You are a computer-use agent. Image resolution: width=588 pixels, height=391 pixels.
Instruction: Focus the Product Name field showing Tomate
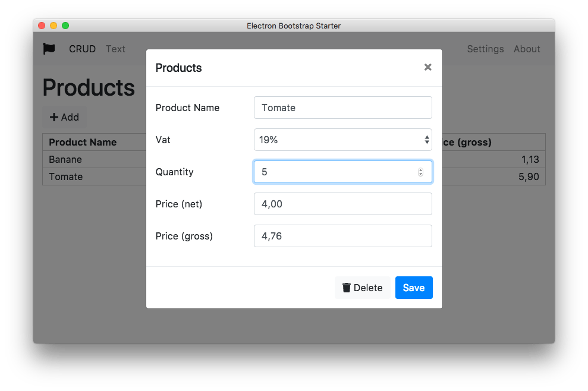click(x=342, y=108)
